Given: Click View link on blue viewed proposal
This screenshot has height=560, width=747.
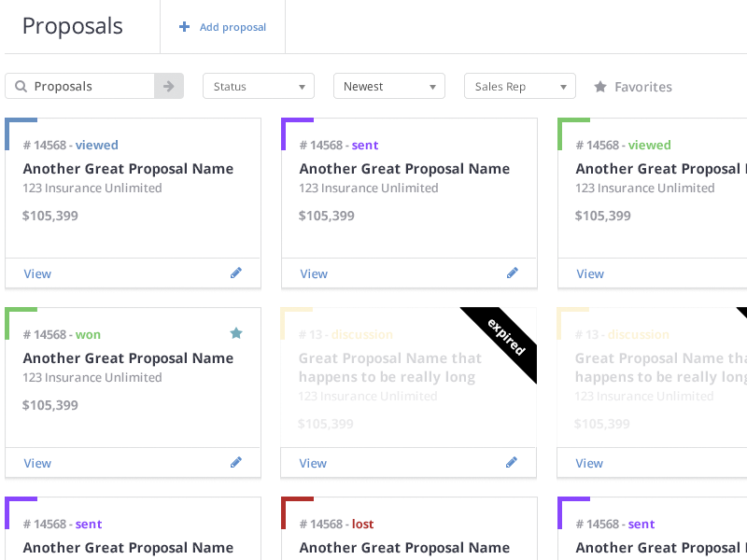Looking at the screenshot, I should click(x=37, y=273).
